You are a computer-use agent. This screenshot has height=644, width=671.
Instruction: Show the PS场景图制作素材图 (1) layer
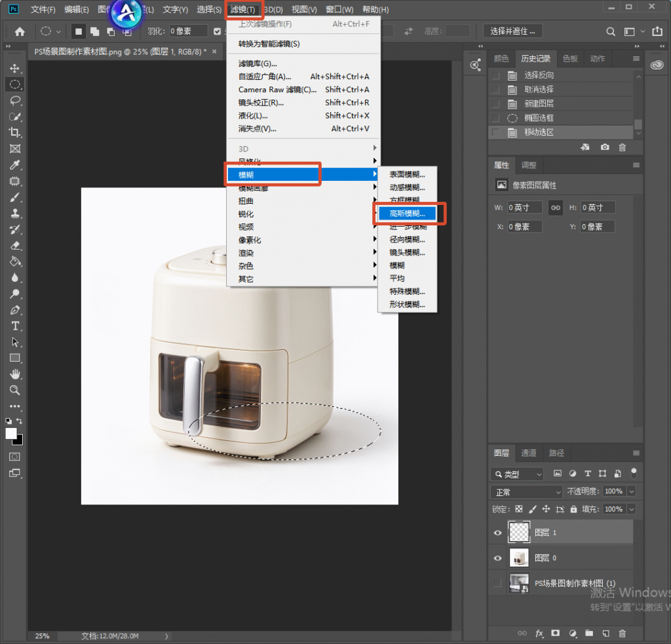click(497, 583)
